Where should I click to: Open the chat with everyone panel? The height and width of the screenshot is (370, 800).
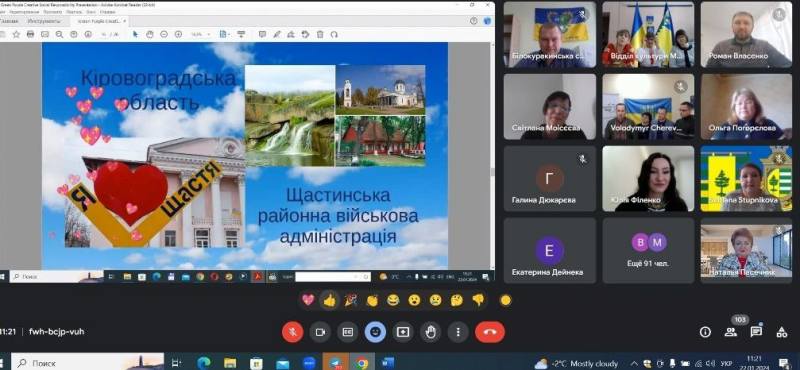(x=756, y=332)
